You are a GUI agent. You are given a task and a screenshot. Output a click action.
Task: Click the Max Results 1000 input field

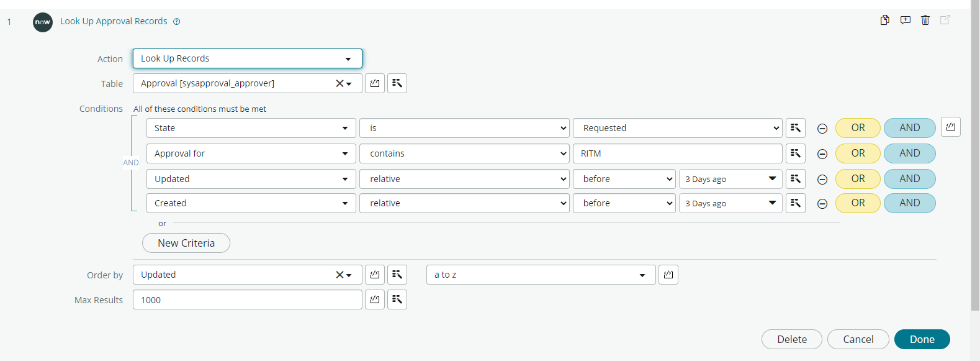tap(248, 299)
